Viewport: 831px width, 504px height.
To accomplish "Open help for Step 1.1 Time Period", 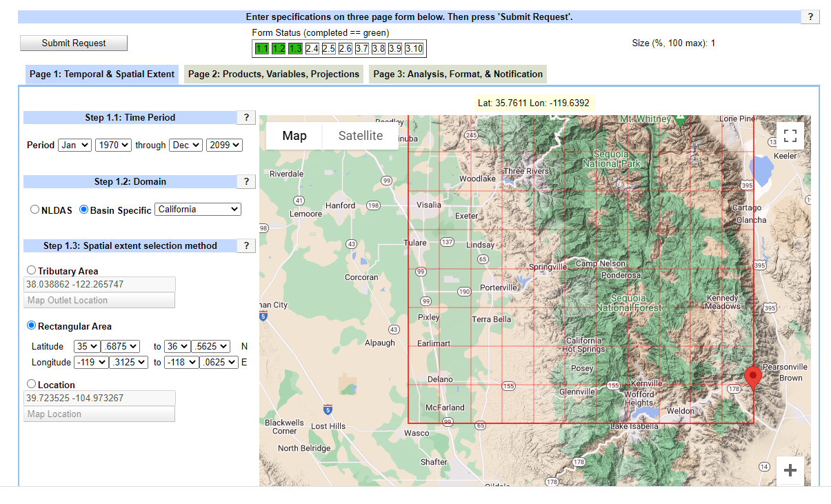I will tap(246, 117).
